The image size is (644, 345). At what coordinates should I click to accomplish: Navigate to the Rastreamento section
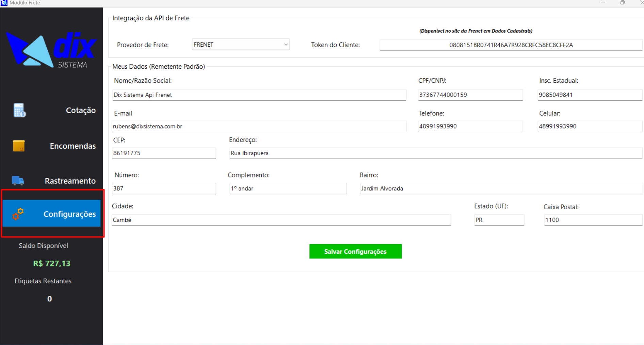(x=70, y=180)
